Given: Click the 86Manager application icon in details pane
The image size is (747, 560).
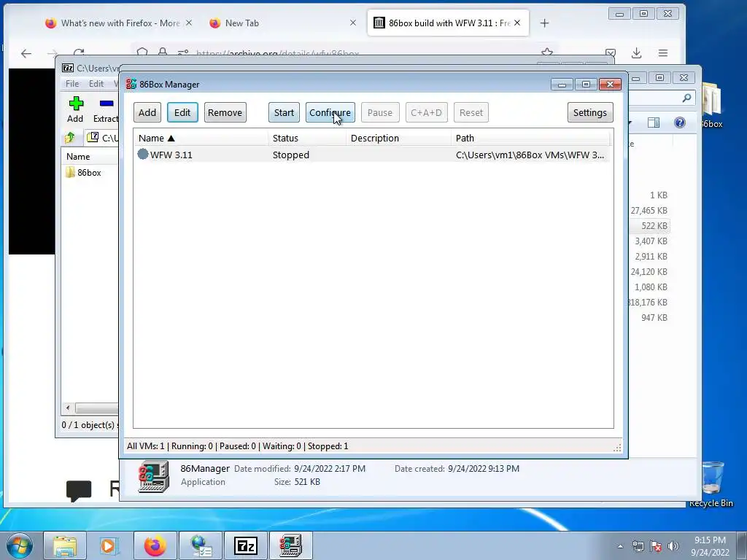Looking at the screenshot, I should coord(153,476).
